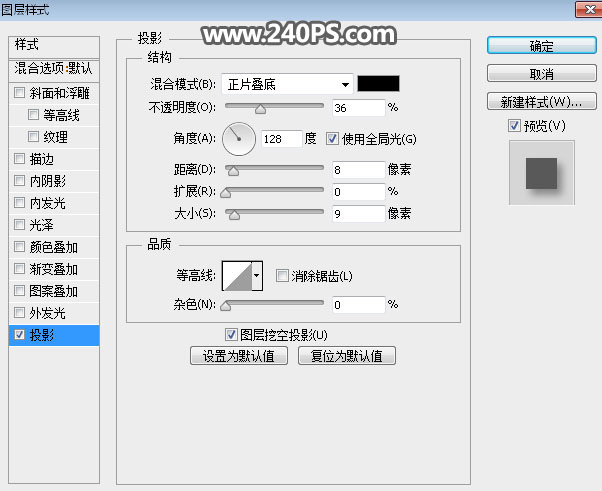Confirm with the 确定 button
The height and width of the screenshot is (491, 602).
[x=542, y=46]
